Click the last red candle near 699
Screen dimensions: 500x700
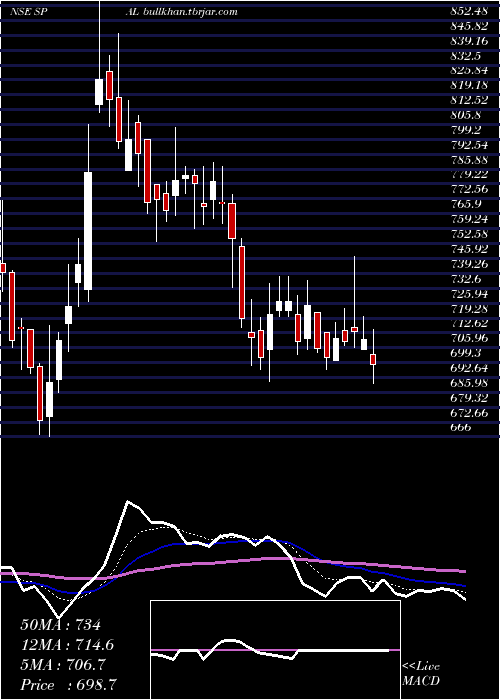[373, 359]
